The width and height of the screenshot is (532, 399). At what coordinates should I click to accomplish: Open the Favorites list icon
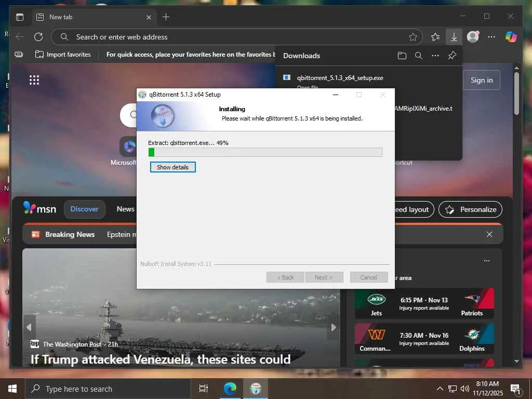coord(435,37)
